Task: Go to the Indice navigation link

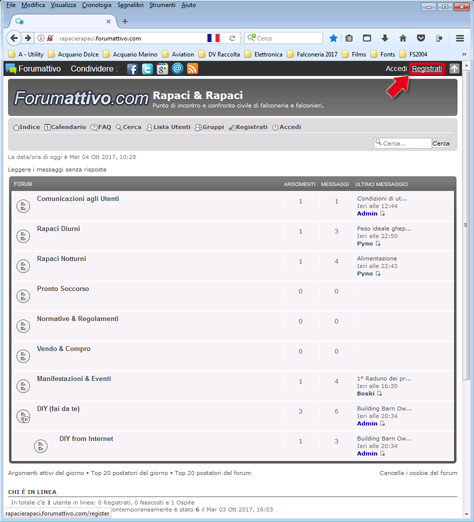Action: tap(26, 127)
